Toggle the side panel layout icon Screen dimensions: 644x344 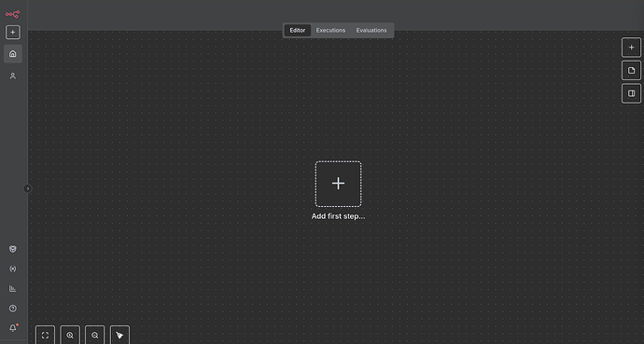click(x=631, y=93)
